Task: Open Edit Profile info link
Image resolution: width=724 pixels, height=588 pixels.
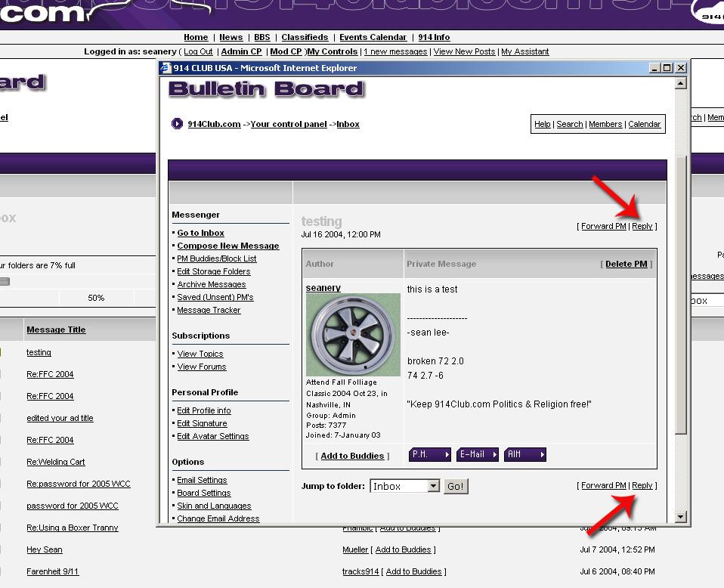Action: pos(204,410)
